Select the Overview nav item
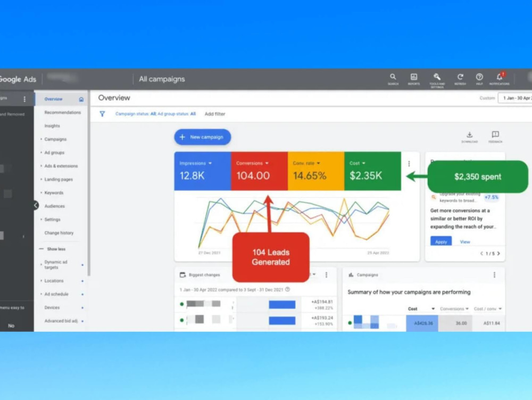The image size is (532, 400). tap(53, 99)
